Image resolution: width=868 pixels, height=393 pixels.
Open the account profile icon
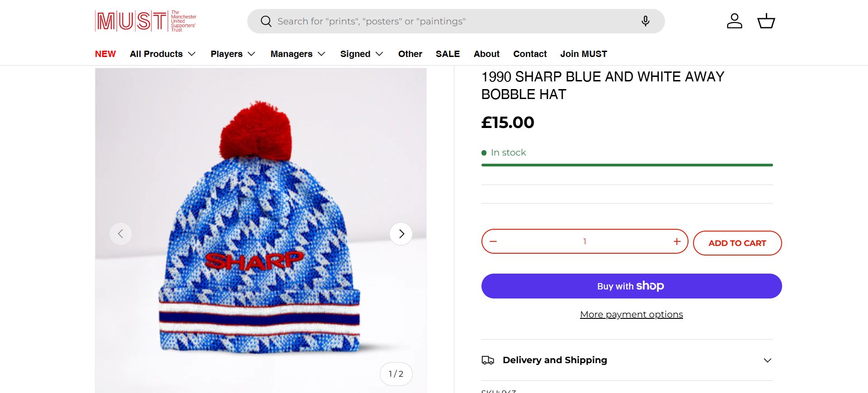pos(734,21)
